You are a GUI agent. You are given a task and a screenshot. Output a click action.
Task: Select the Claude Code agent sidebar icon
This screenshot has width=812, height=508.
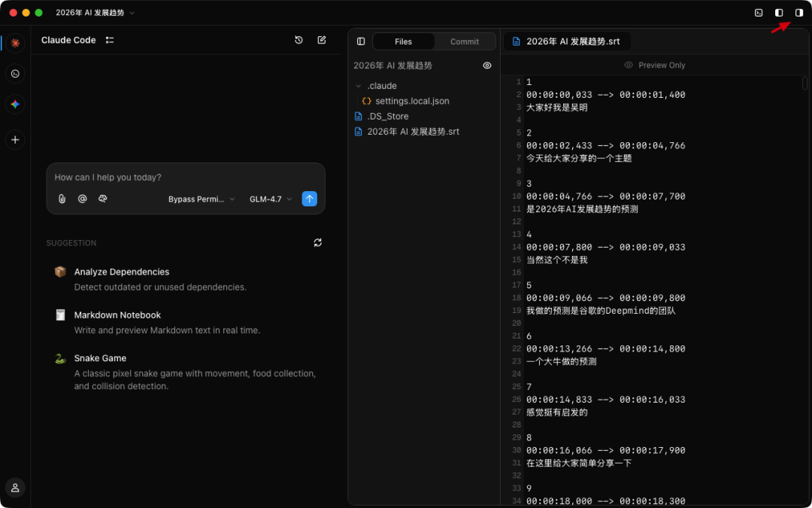click(15, 43)
